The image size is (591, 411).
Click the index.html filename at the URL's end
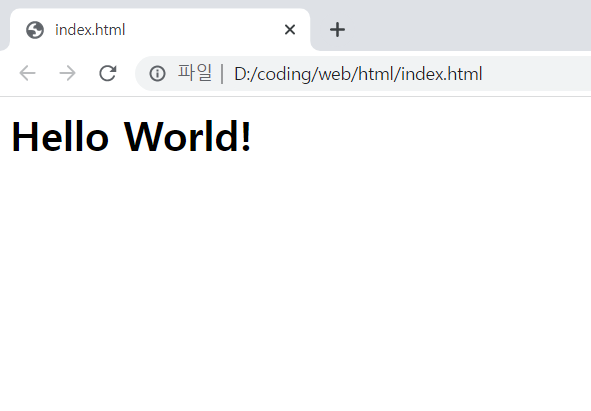click(x=441, y=74)
